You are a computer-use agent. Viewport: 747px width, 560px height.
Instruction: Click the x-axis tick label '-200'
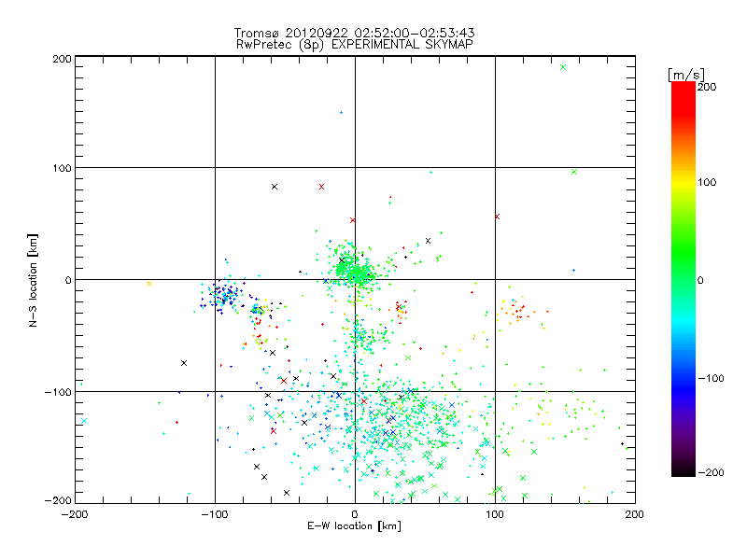tap(75, 514)
